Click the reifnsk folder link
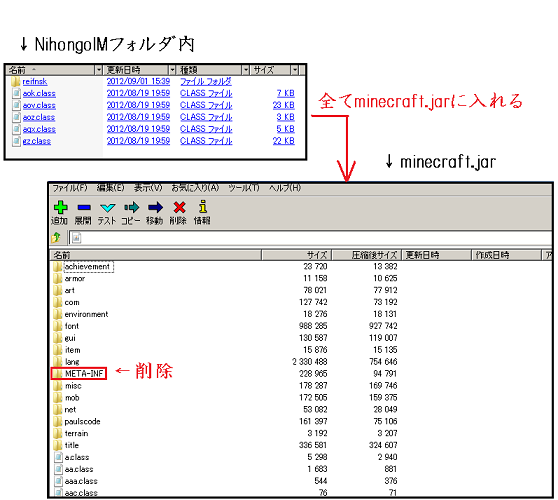The image size is (558, 500). 35,82
